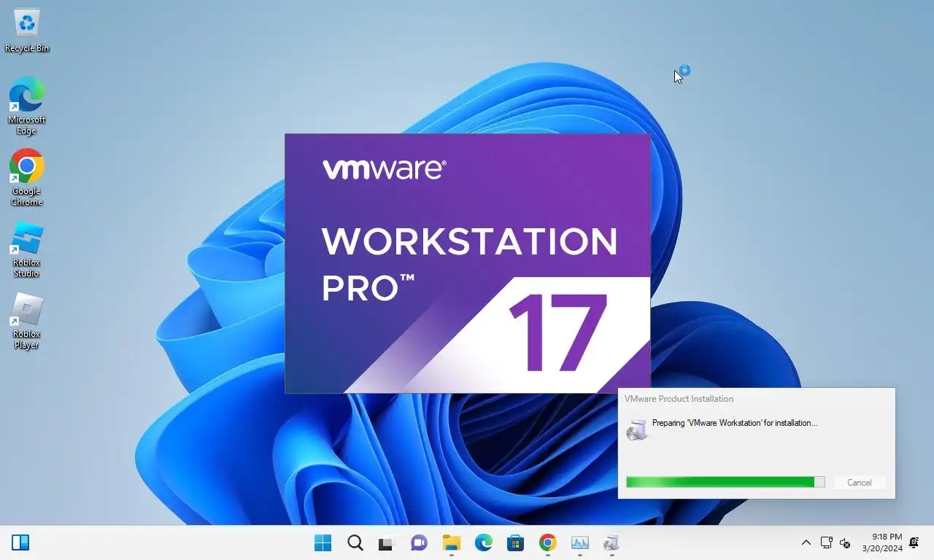
Task: Open the Widgets panel in taskbar
Action: tap(20, 542)
